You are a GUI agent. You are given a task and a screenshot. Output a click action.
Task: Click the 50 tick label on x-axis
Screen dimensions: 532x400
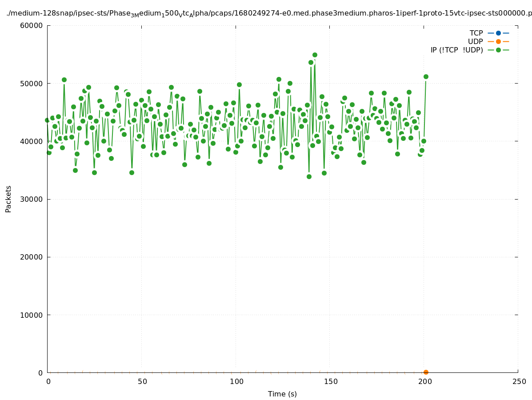click(142, 381)
